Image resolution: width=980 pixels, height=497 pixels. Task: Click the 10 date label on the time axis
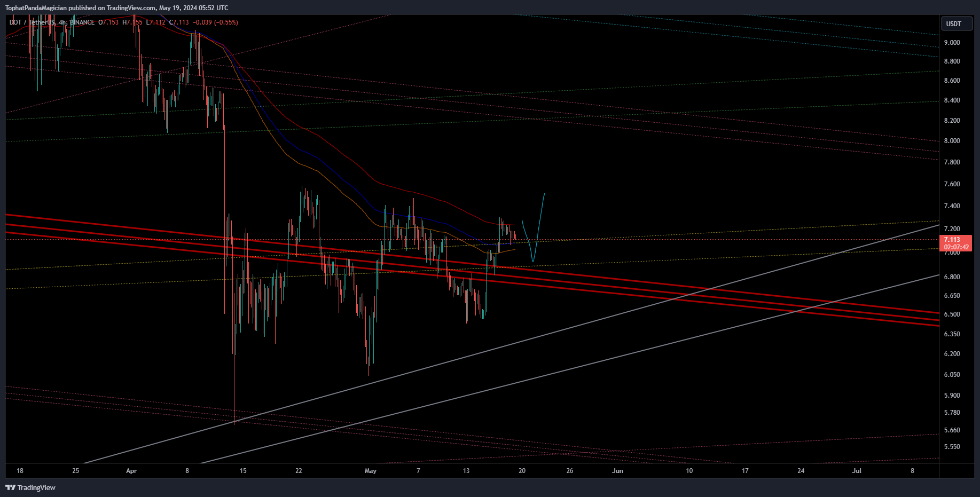pos(689,471)
